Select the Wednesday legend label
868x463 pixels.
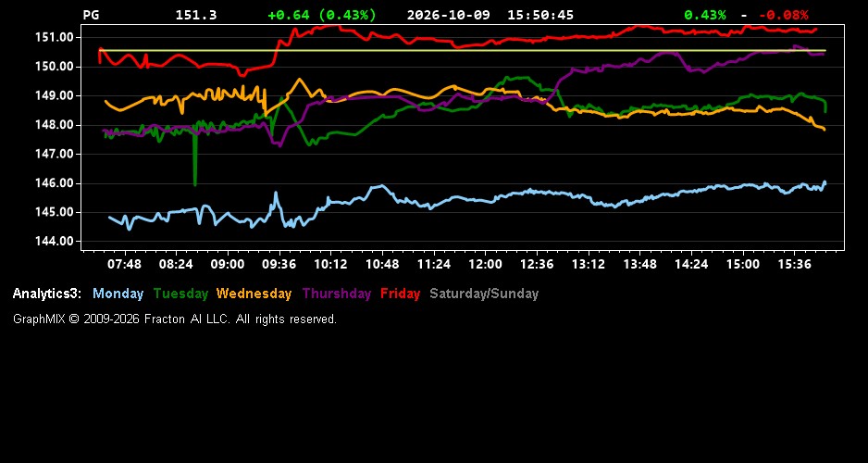click(x=254, y=294)
